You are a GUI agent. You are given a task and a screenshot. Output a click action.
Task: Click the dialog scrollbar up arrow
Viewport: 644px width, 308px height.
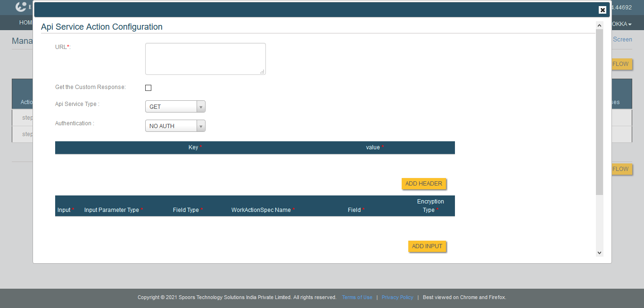(600, 25)
